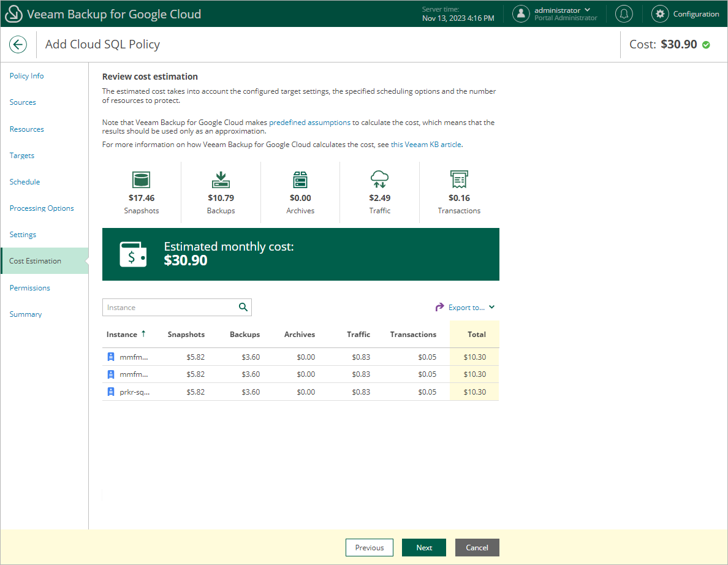Click prkr-sq... row Snapshots $5.82
Viewport: 728px width, 565px height.
coord(195,392)
